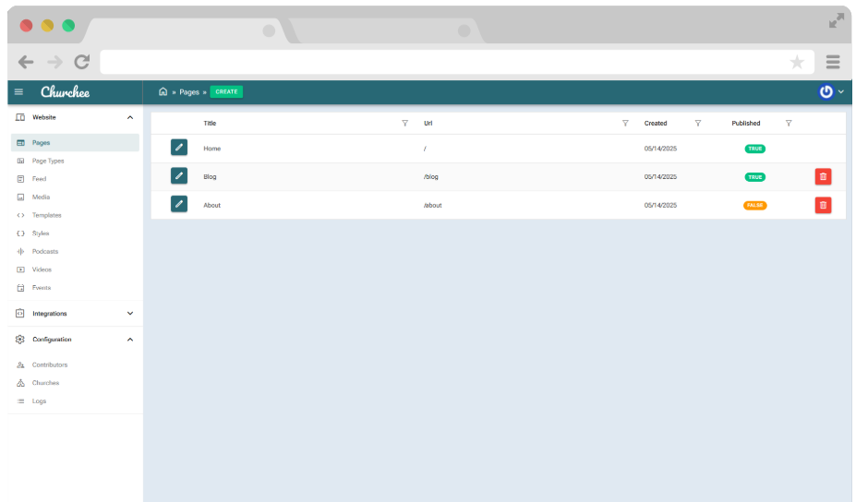Delete the Blog page
The width and height of the screenshot is (868, 502).
(823, 176)
